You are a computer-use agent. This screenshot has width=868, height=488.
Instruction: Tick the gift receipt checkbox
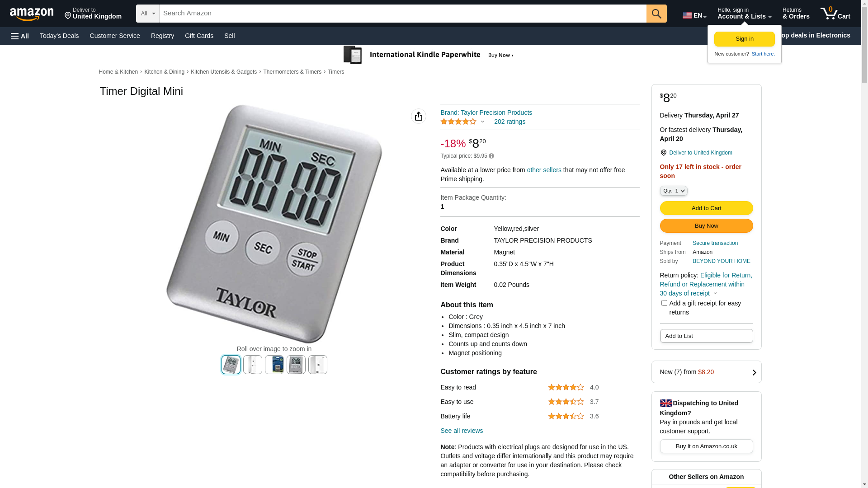(x=664, y=303)
